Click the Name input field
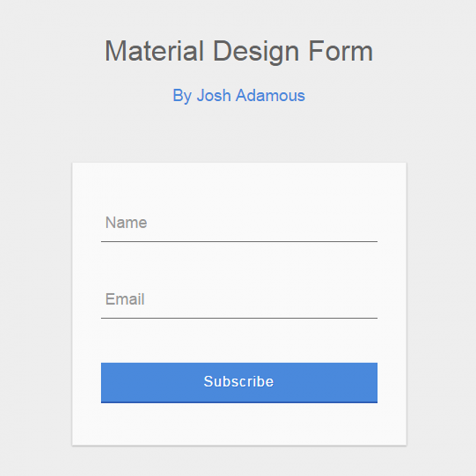Viewport: 476px width, 476px height. point(239,223)
